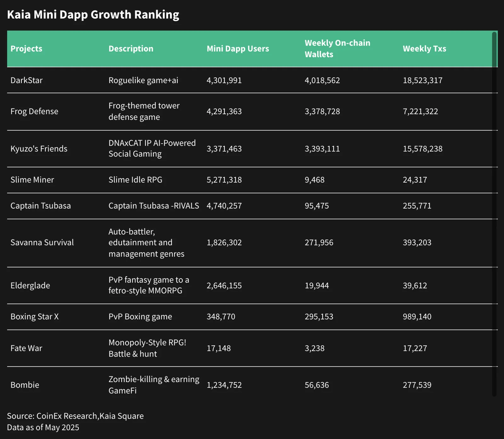Click the vertical scrollbar of the table
The image size is (504, 439).
pyautogui.click(x=494, y=214)
